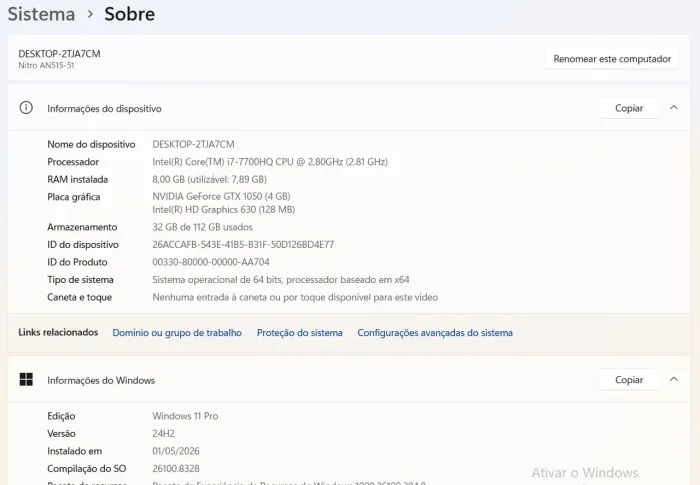The width and height of the screenshot is (700, 485).
Task: Open Domínio ou grupo de trabalho link
Action: [177, 333]
